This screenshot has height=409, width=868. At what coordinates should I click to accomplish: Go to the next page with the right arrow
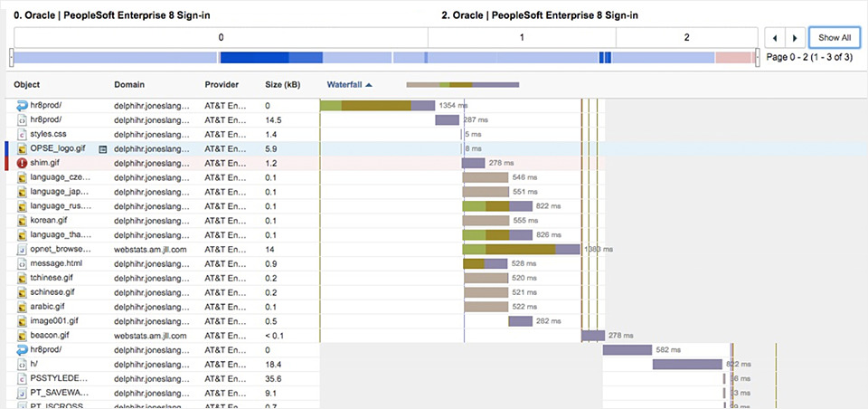[794, 38]
